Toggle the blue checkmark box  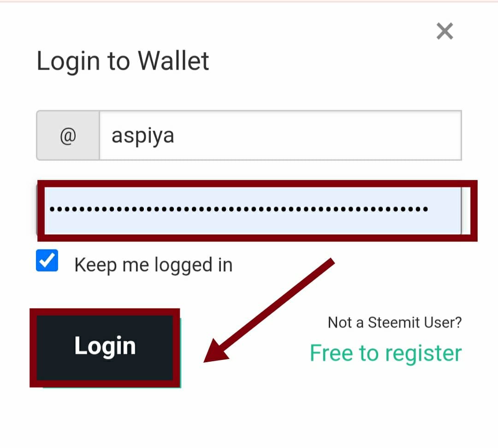pyautogui.click(x=47, y=261)
